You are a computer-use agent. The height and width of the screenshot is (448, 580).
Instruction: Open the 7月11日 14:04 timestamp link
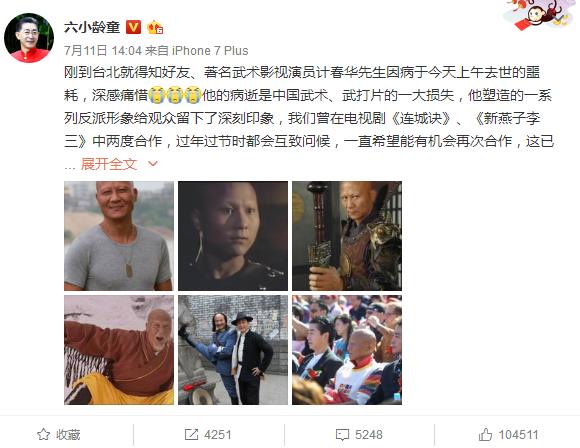pyautogui.click(x=103, y=50)
